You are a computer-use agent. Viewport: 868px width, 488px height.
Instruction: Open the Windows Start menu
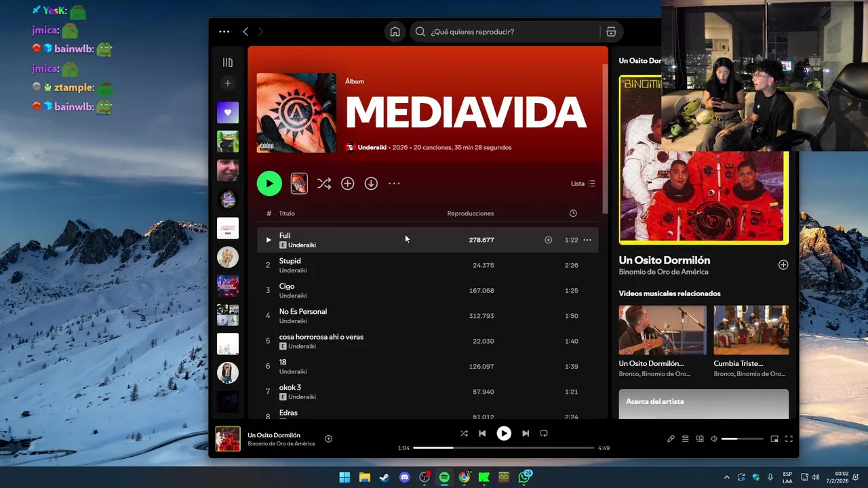pyautogui.click(x=344, y=477)
